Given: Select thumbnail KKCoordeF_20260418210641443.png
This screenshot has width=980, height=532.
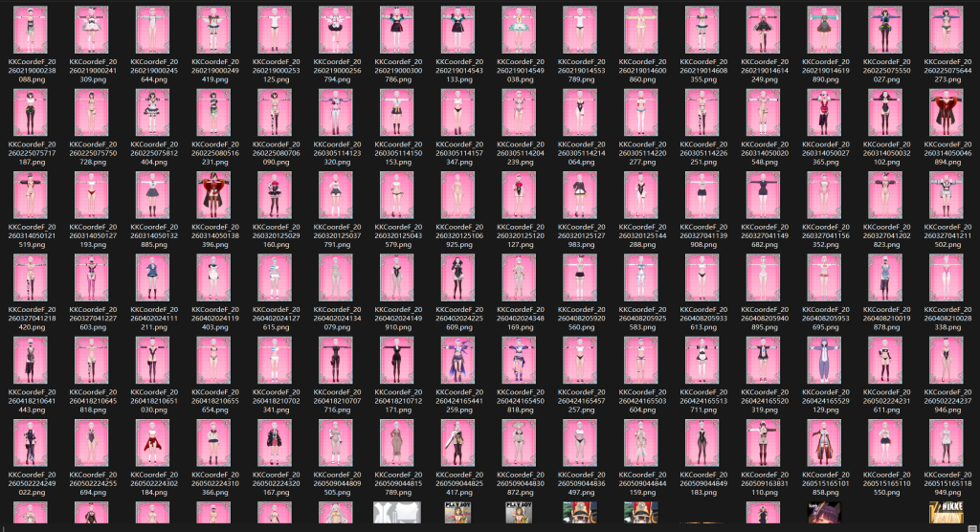Looking at the screenshot, I should tap(31, 360).
